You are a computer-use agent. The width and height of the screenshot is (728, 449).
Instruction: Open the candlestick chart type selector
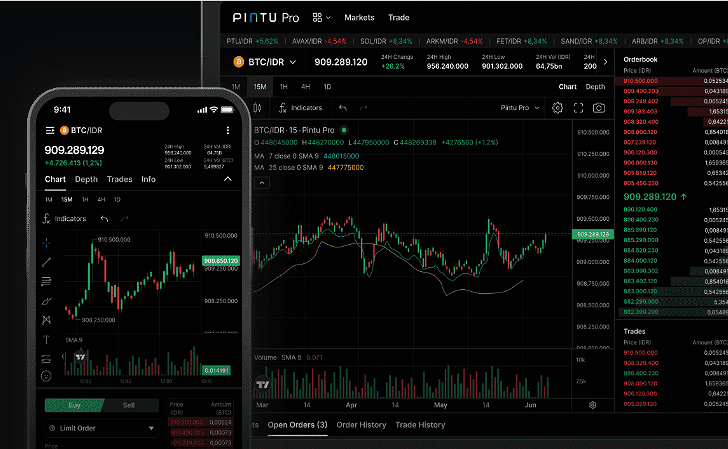click(257, 108)
